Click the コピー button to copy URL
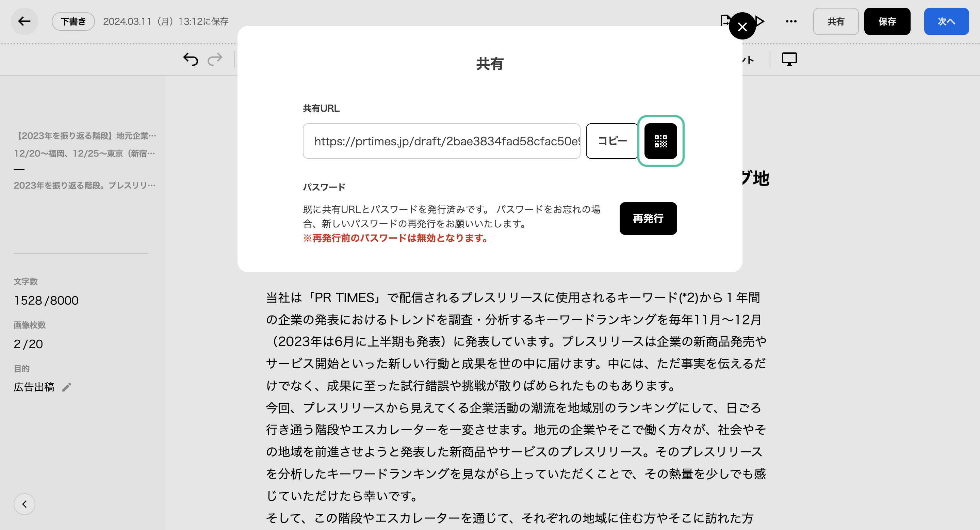980x530 pixels. pos(611,141)
